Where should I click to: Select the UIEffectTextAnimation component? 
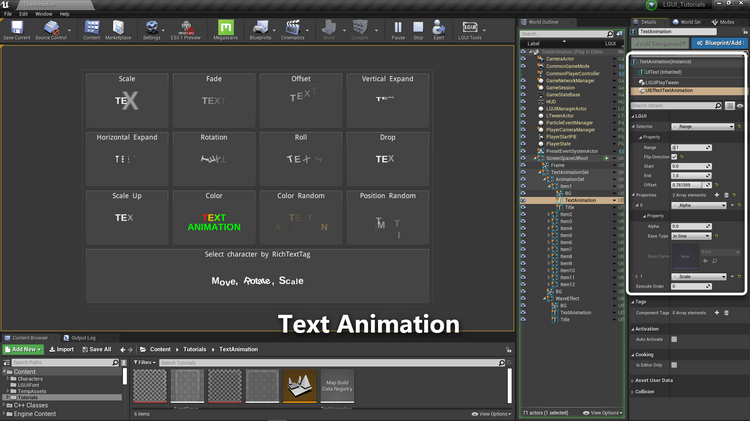pos(688,90)
